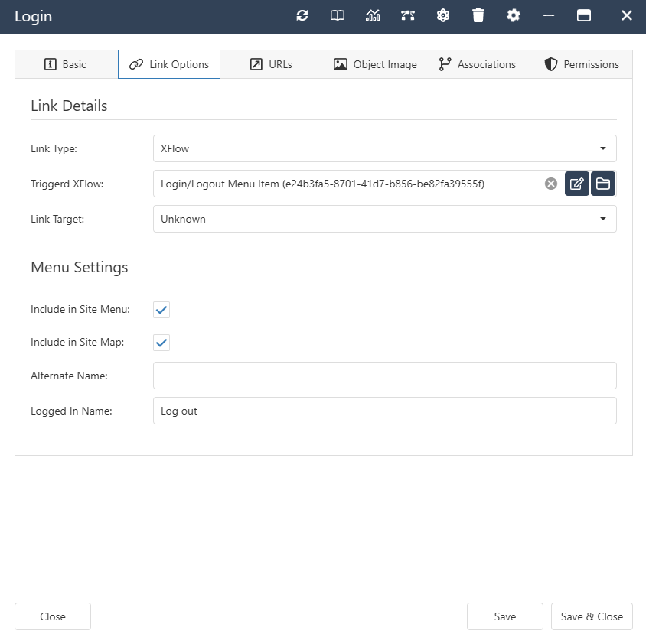Click the statistics chart icon in the title bar
The height and width of the screenshot is (644, 646).
point(372,15)
